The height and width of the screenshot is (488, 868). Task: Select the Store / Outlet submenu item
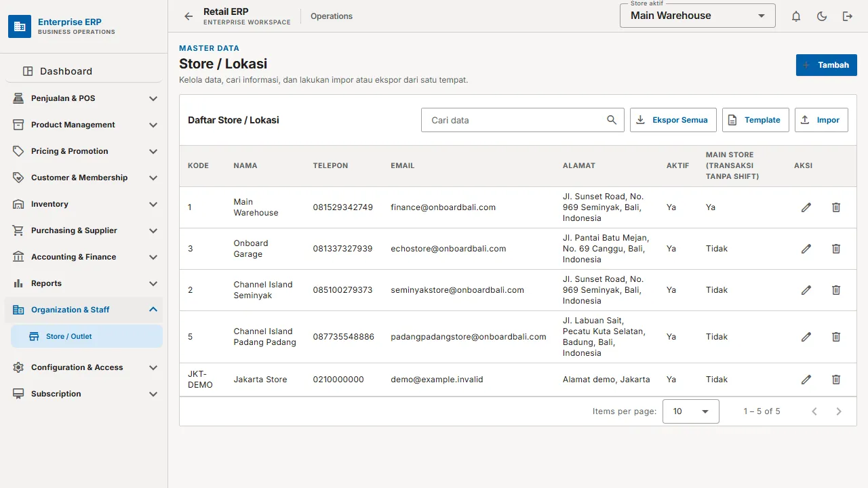[87, 336]
